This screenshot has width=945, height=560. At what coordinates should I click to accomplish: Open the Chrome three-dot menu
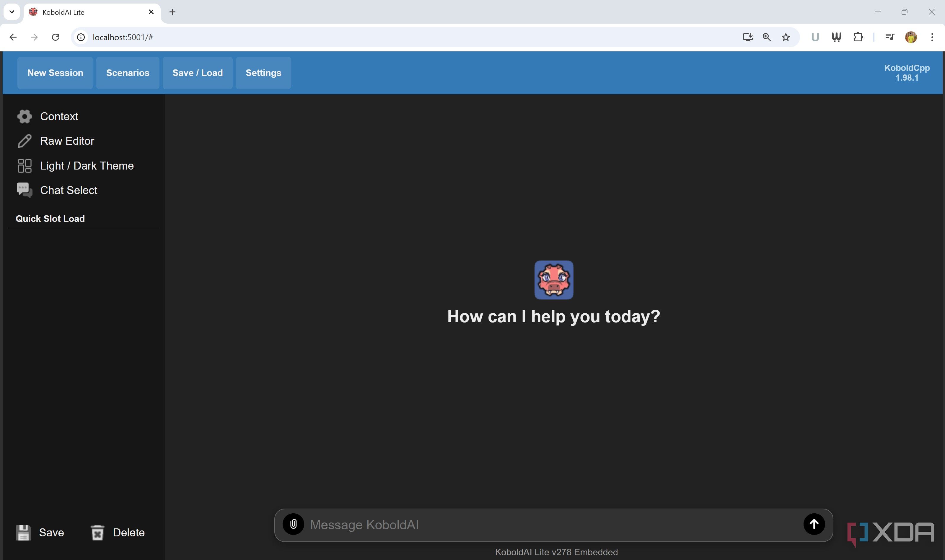pos(932,37)
